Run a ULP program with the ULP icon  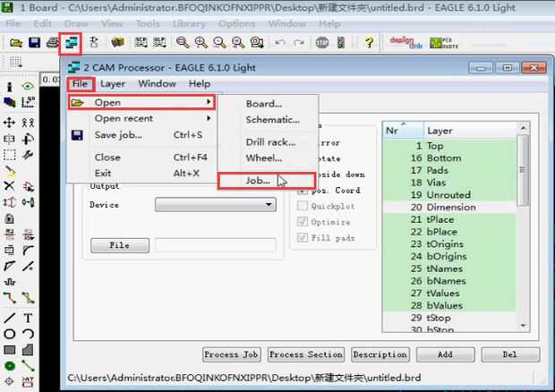pyautogui.click(x=159, y=42)
